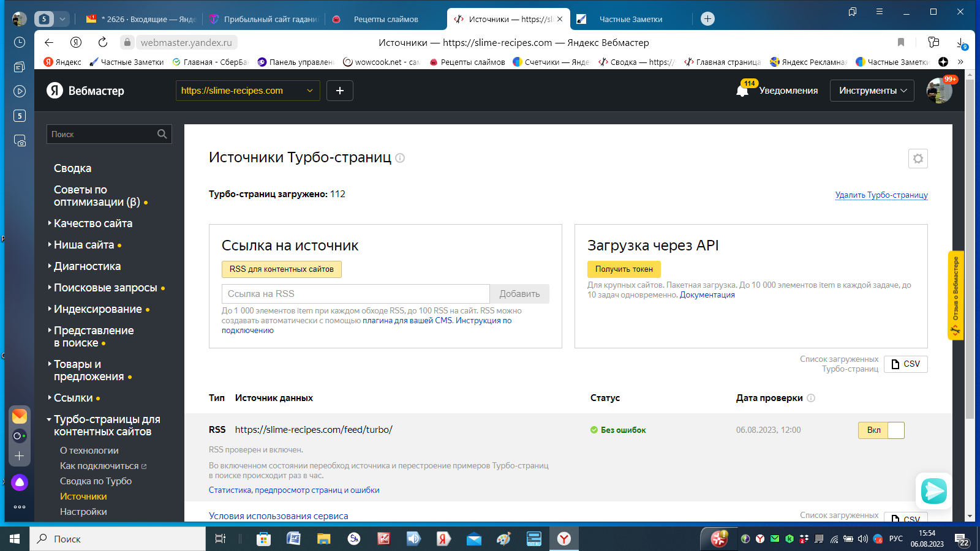
Task: Show hidden bookmarks with the double chevron
Action: pyautogui.click(x=960, y=62)
